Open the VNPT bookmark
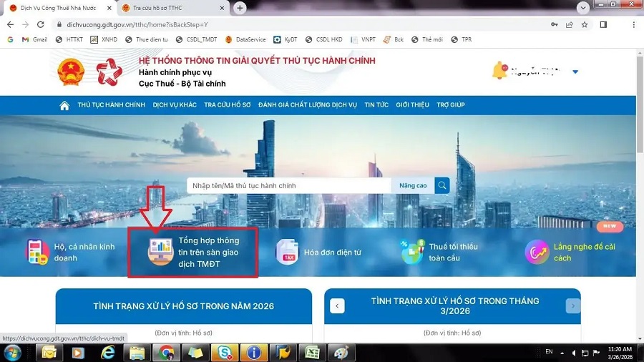 363,39
